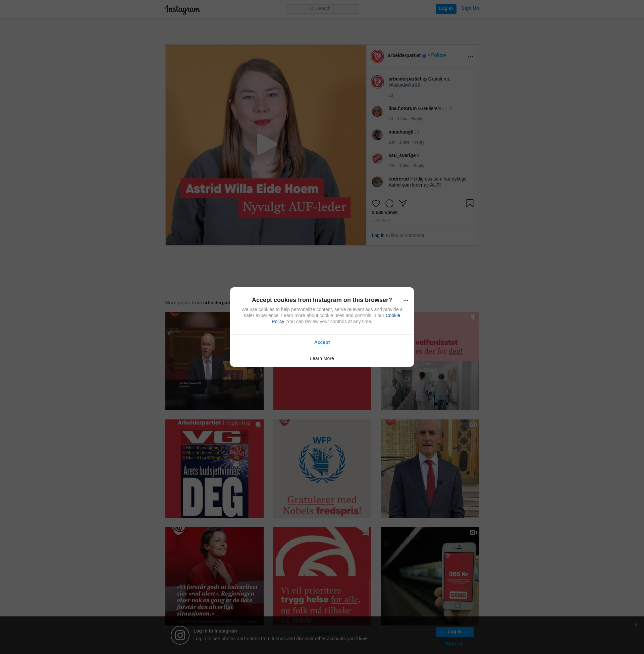Viewport: 644px width, 654px height.
Task: Click the top Sign Up link
Action: coord(470,8)
